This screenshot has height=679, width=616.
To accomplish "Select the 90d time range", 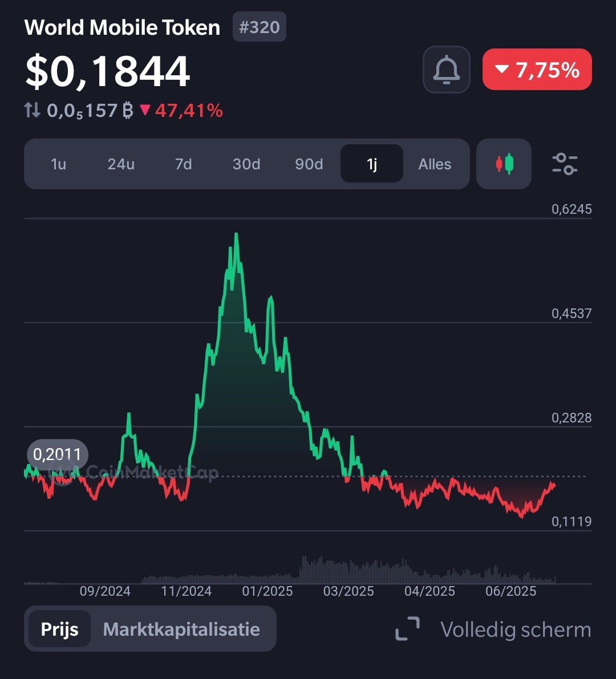I will (309, 164).
